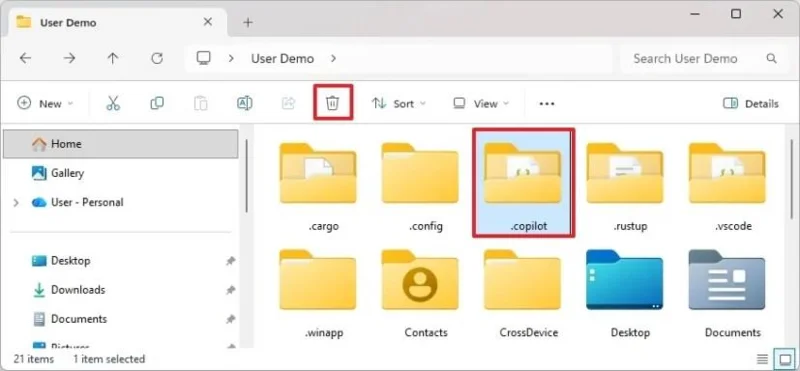Click the Copy icon in toolbar
Screen dimensions: 800x371
pyautogui.click(x=157, y=104)
